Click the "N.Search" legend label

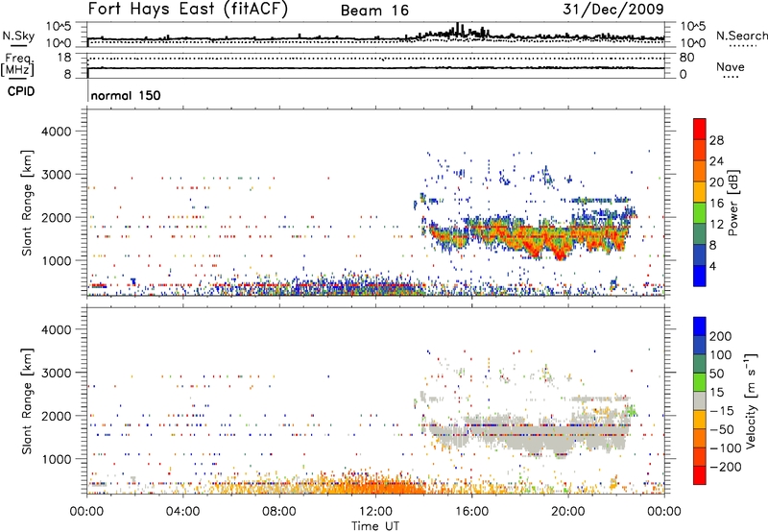[741, 36]
